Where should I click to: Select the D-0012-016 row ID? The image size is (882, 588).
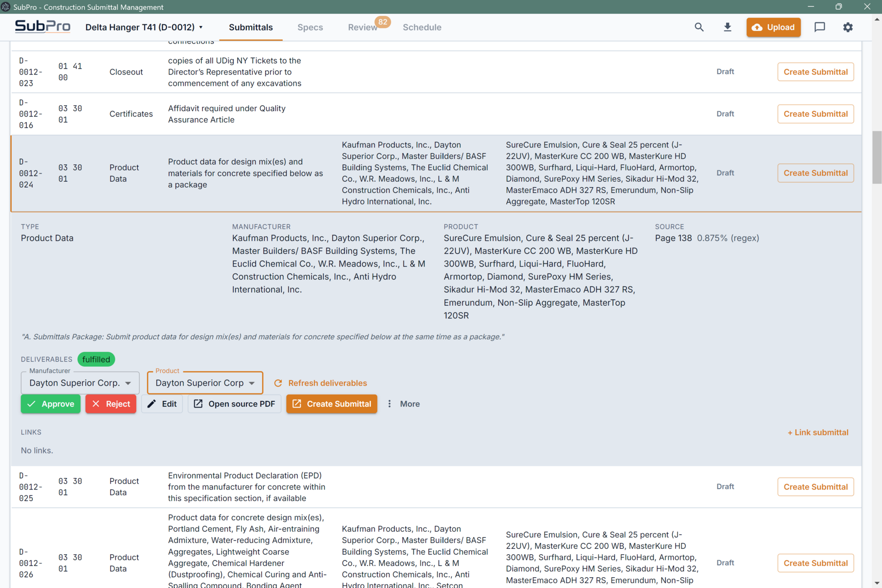pyautogui.click(x=30, y=114)
